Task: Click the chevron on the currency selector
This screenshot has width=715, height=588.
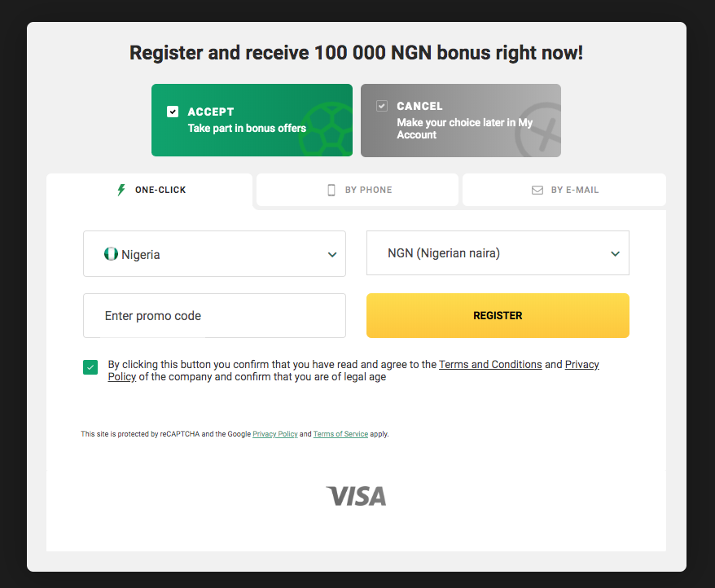Action: point(615,253)
